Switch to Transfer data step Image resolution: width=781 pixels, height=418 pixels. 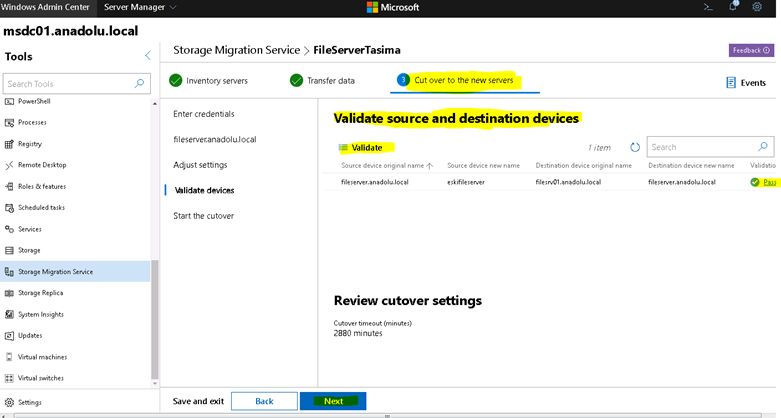322,80
